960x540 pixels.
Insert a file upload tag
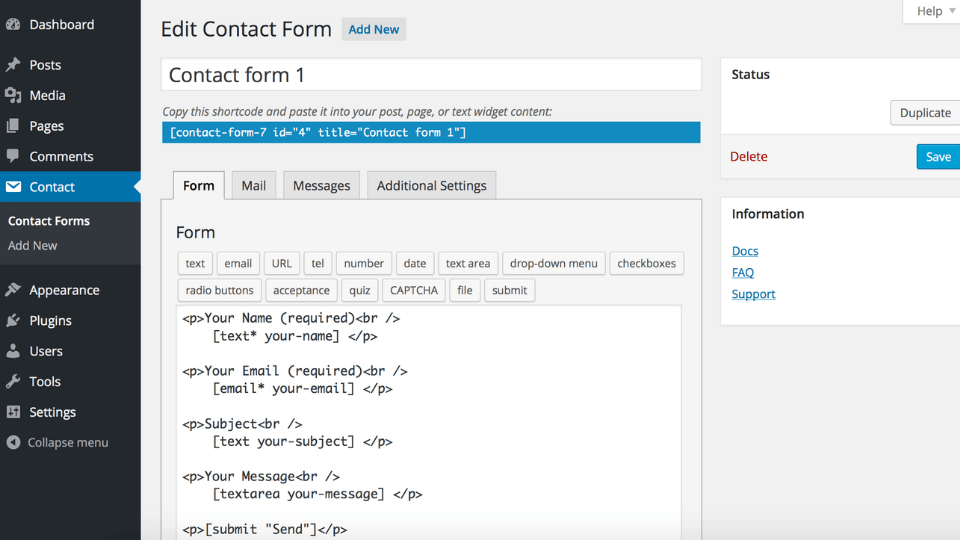point(465,290)
